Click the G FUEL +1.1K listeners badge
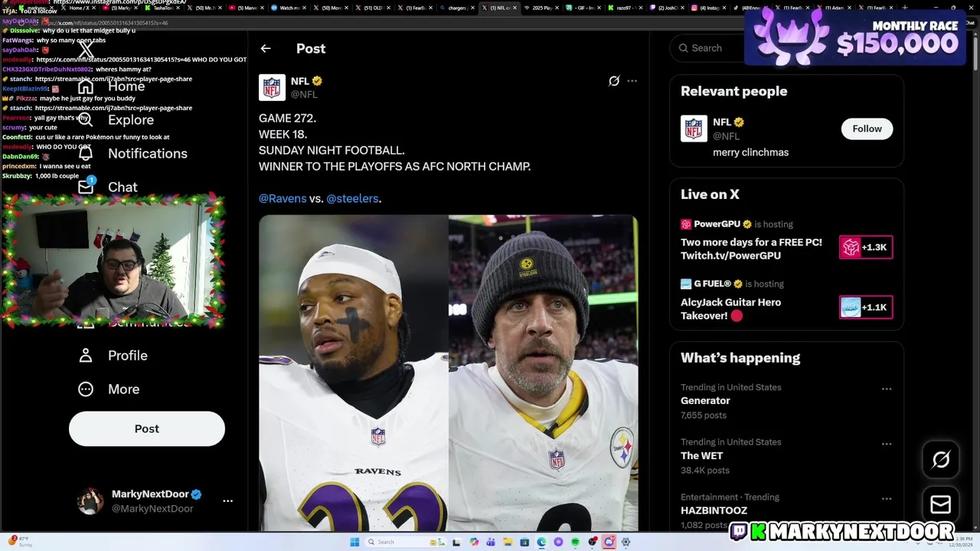Screen dimensions: 980x551 coord(866,307)
